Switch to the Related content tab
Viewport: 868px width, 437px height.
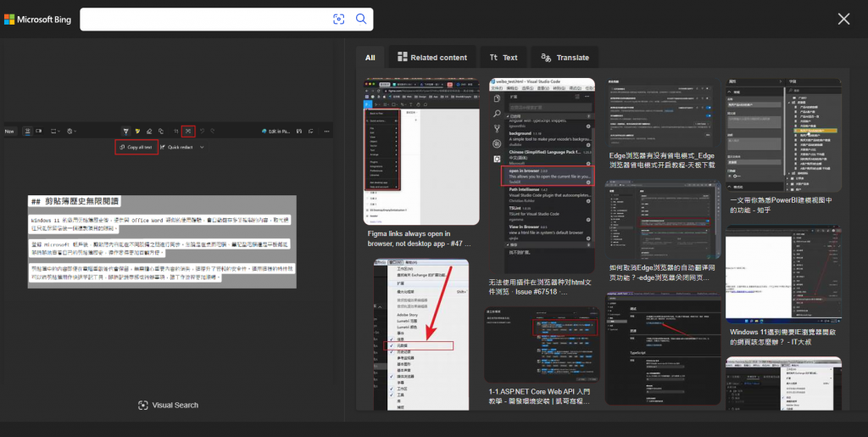click(x=432, y=57)
